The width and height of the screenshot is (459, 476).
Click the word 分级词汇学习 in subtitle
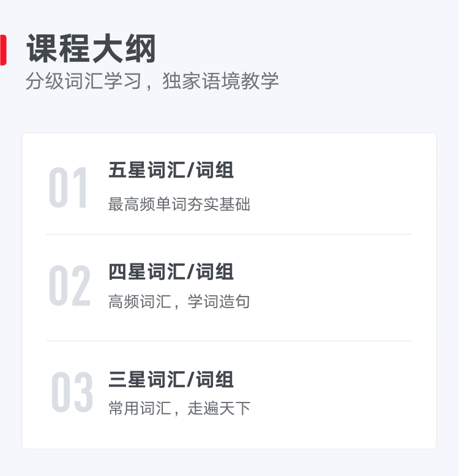pyautogui.click(x=83, y=81)
